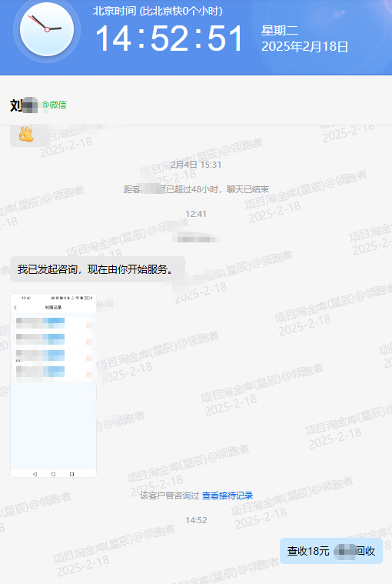Click the 该客户曾咨询过 notice text
Screen dimensions: 392x584
[170, 496]
